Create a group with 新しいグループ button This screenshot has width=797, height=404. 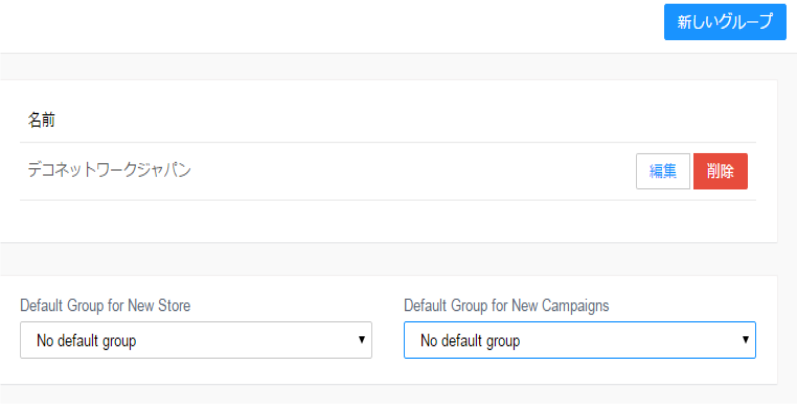[x=725, y=22]
